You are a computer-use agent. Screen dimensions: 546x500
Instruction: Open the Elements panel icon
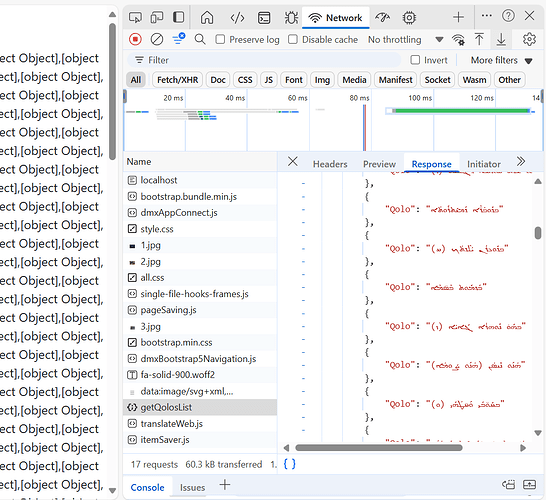coord(237,17)
